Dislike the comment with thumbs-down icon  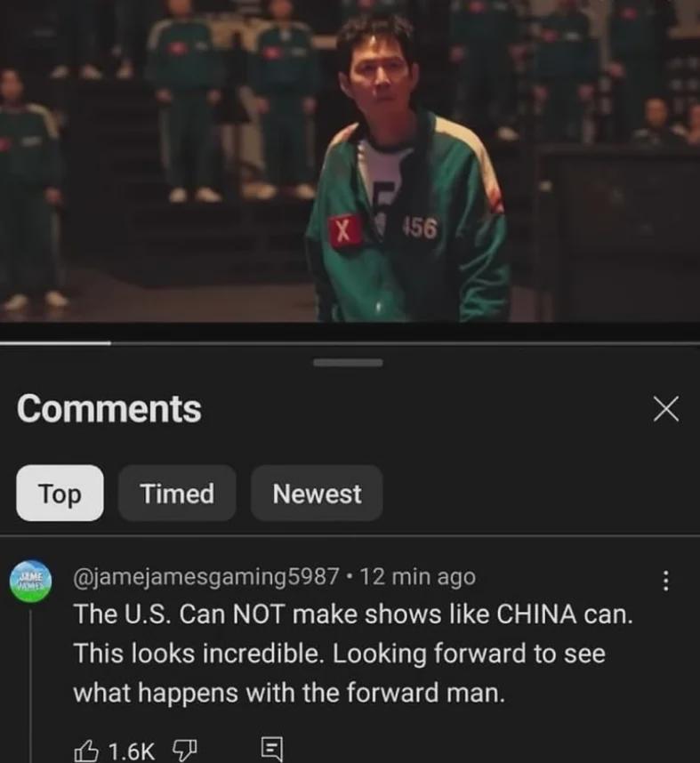(x=185, y=750)
